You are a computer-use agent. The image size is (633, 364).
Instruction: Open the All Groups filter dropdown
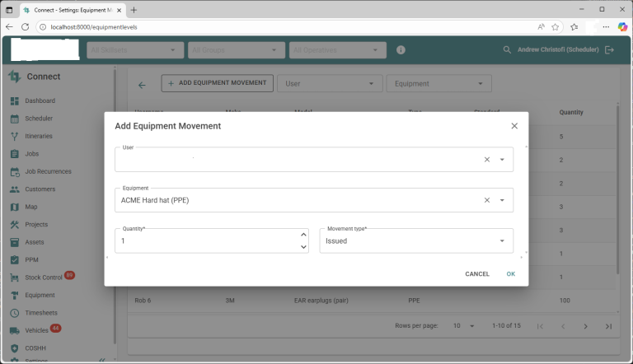point(237,50)
